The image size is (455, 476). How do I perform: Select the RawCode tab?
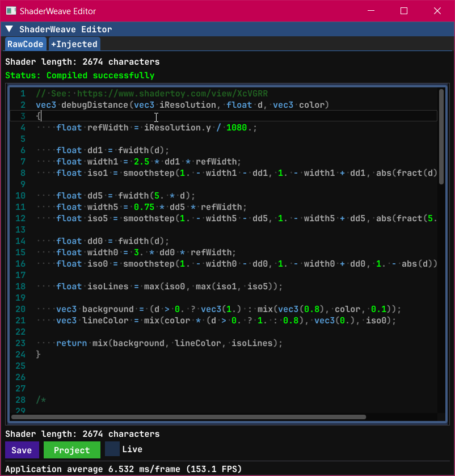point(25,43)
